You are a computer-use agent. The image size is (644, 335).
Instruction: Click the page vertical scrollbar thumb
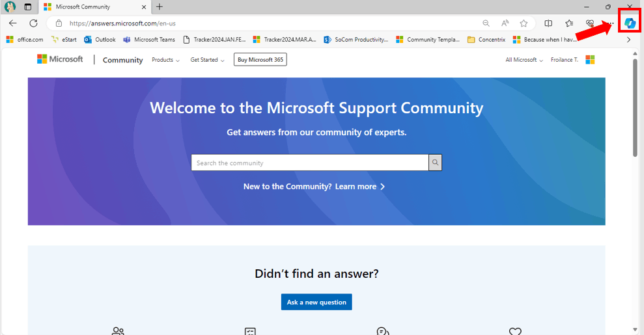[635, 108]
